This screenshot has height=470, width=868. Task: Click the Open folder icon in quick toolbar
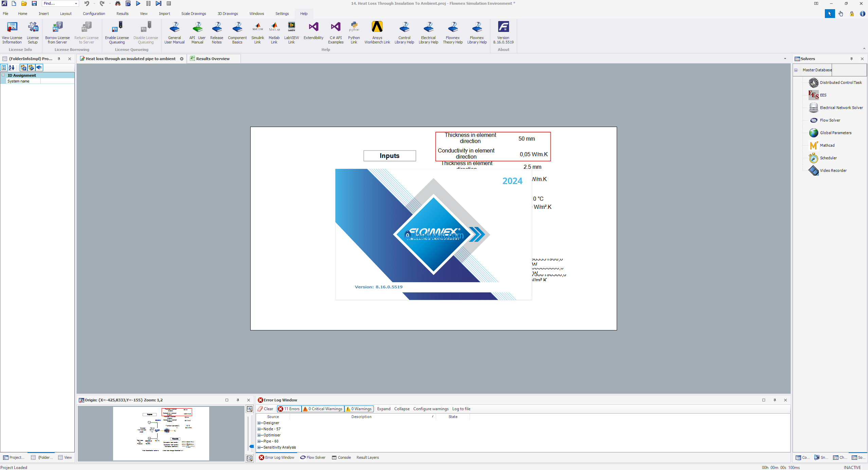pyautogui.click(x=24, y=3)
